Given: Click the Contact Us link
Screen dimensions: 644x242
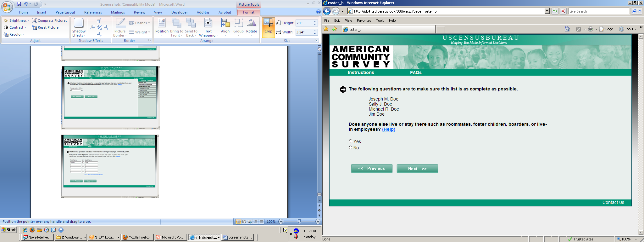Looking at the screenshot, I should point(613,202).
